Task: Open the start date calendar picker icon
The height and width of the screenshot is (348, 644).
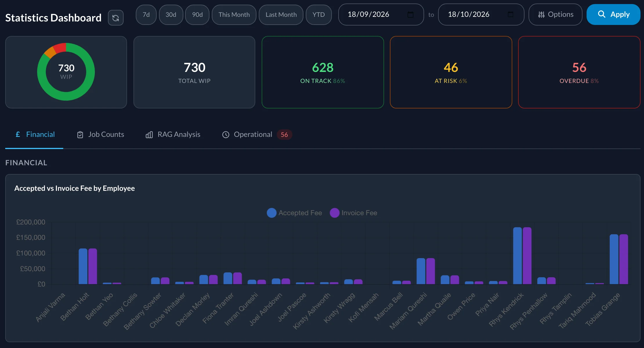Action: pos(410,14)
